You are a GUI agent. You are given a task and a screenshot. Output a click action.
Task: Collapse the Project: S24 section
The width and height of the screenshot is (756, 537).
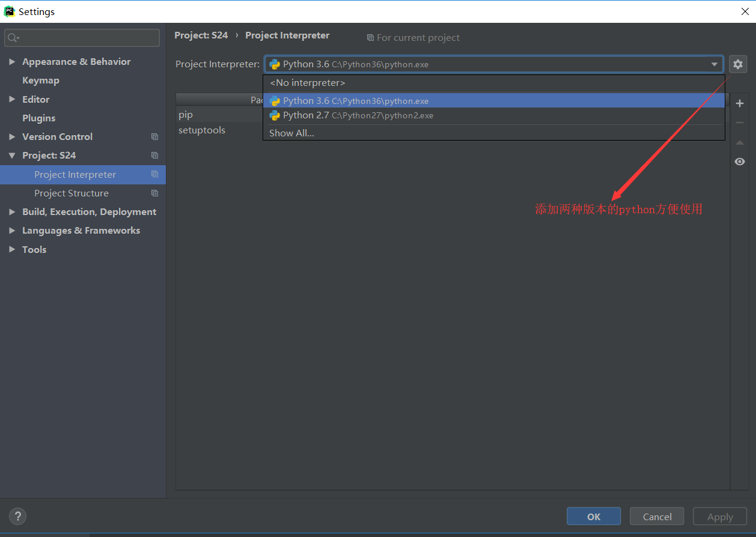(x=11, y=156)
